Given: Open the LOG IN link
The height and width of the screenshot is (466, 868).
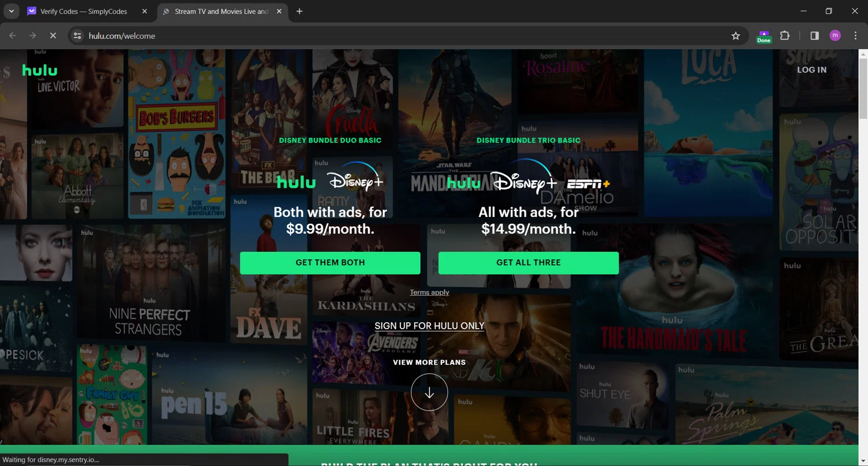Looking at the screenshot, I should tap(811, 69).
